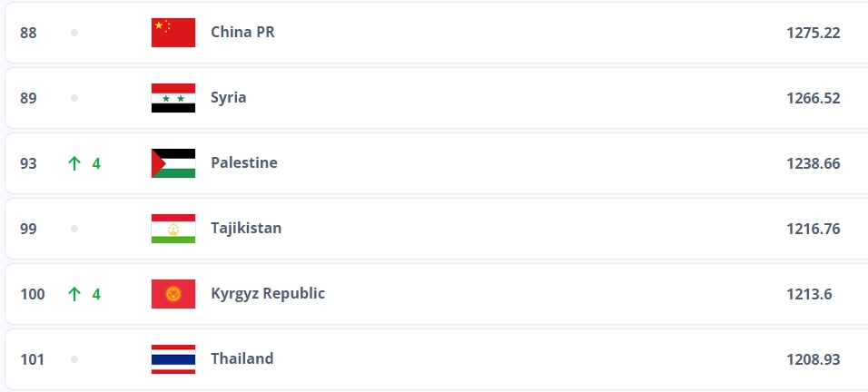Click the Palestine flag icon

[173, 163]
